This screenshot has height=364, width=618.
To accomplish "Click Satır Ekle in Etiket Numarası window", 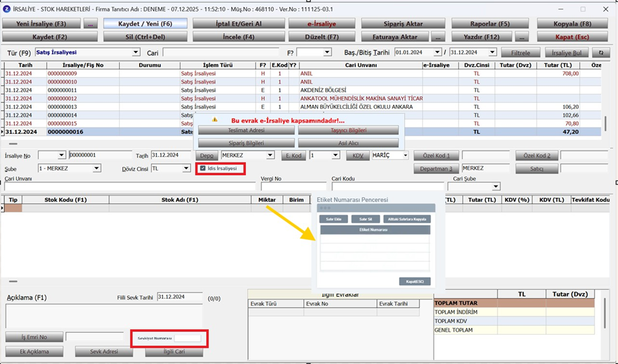I will tap(334, 219).
